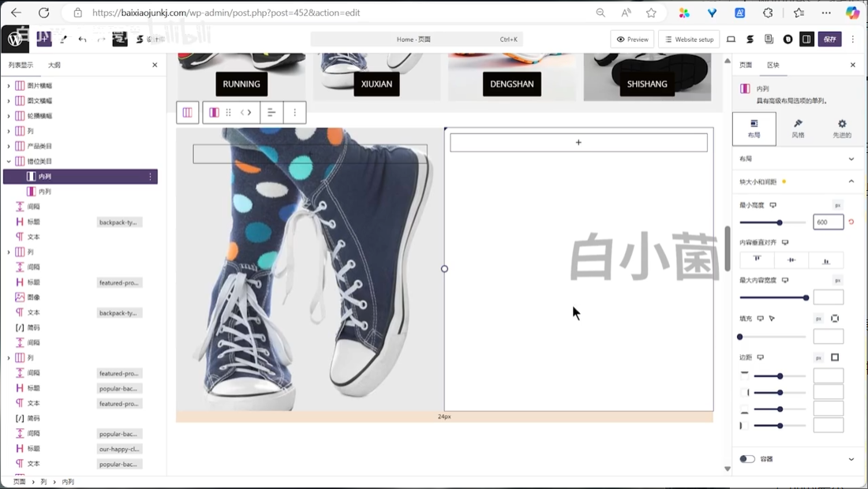Toggle the settings sidebar panel icon
Image resolution: width=868 pixels, height=489 pixels.
(x=806, y=39)
